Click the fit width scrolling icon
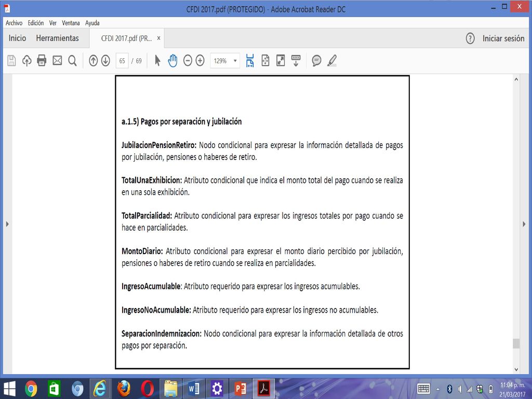Screen dimensions: 532x399 click(250, 61)
